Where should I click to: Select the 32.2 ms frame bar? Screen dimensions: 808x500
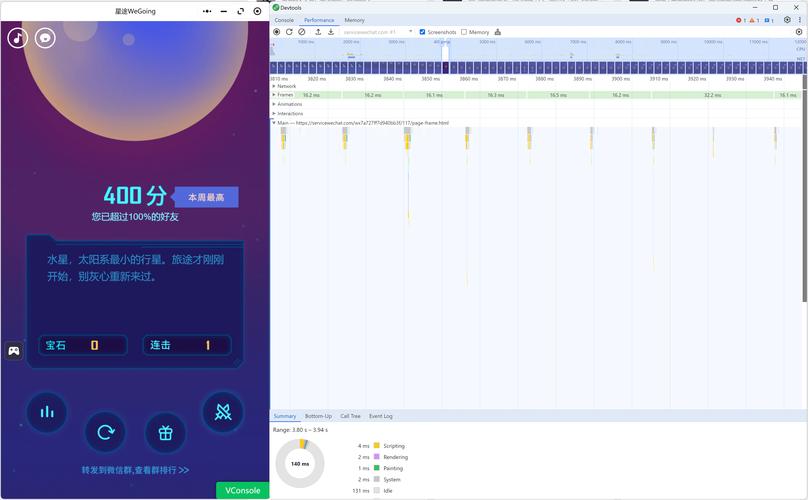coord(712,95)
